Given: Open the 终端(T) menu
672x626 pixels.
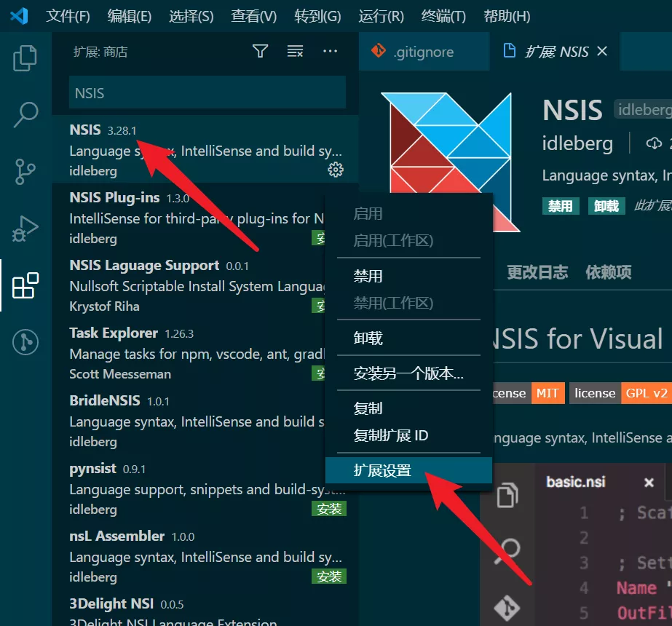Looking at the screenshot, I should click(x=443, y=16).
